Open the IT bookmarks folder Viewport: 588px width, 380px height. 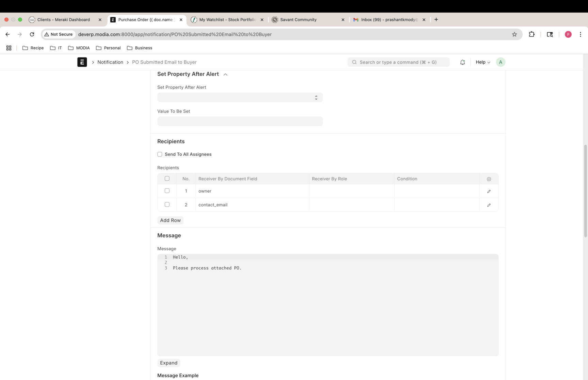[x=56, y=48]
